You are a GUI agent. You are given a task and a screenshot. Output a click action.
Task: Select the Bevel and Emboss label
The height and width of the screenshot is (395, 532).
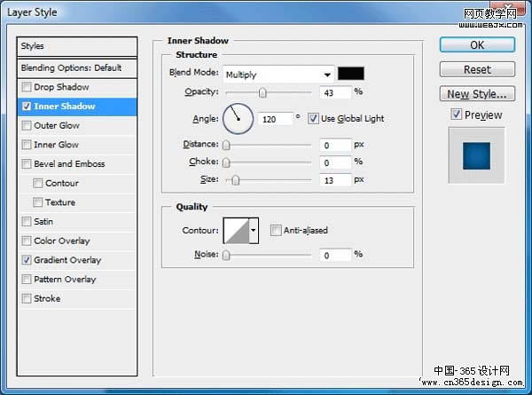click(x=69, y=163)
